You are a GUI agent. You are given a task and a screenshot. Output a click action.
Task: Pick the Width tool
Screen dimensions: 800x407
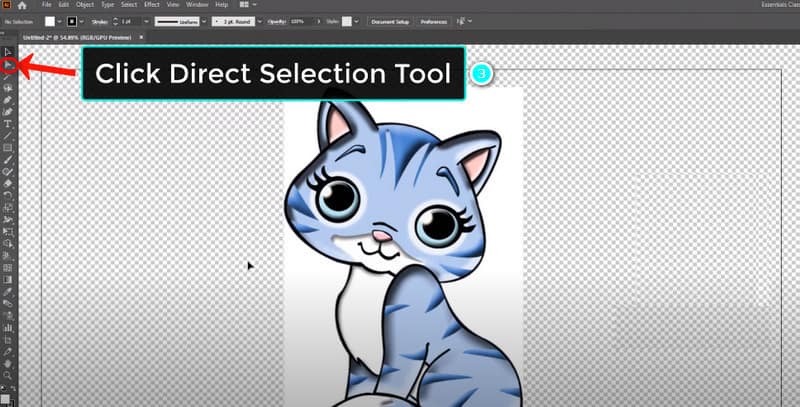point(8,219)
